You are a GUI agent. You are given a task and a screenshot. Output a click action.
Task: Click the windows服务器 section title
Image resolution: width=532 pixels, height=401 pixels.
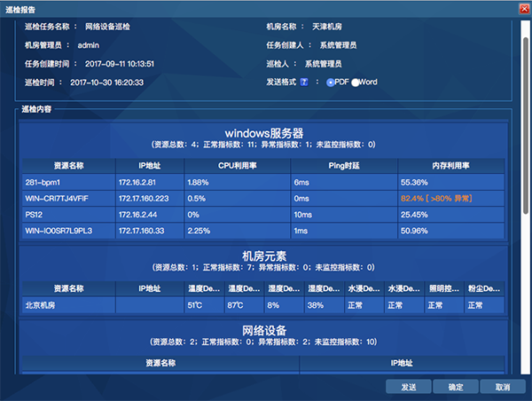click(263, 132)
